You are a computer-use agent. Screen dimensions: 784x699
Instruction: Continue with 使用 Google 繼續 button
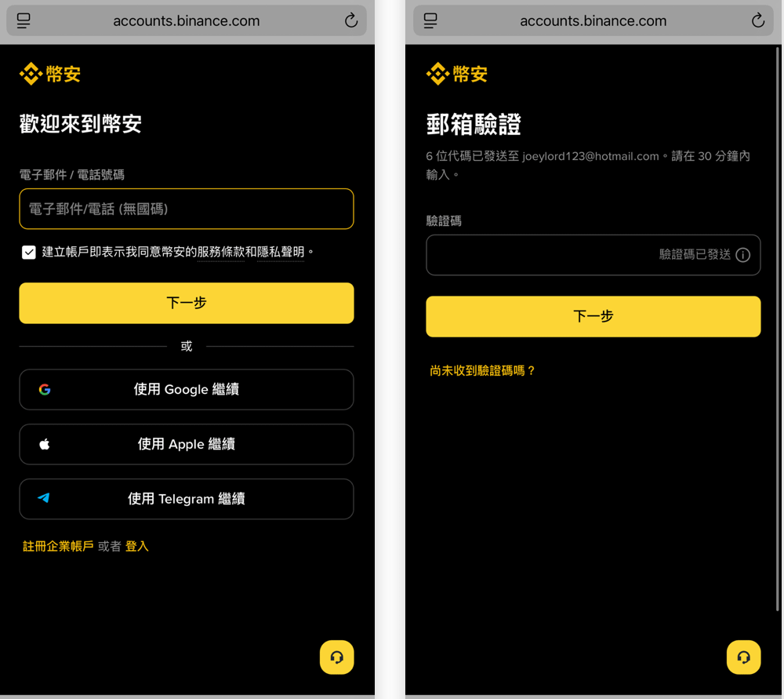[x=187, y=389]
